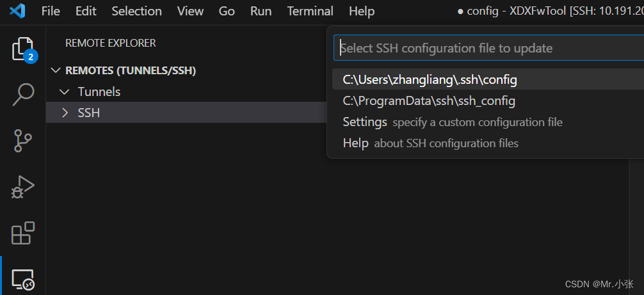Choose C:\Users\zhangliang\.ssh\config option
Viewport: 644px width, 295px height.
tap(488, 79)
